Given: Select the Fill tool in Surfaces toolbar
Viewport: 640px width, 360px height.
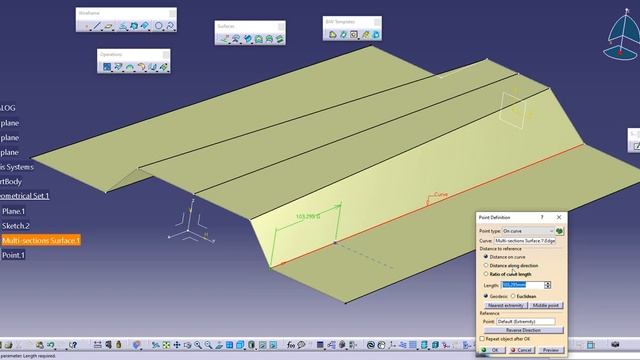Looking at the screenshot, I should click(x=259, y=39).
